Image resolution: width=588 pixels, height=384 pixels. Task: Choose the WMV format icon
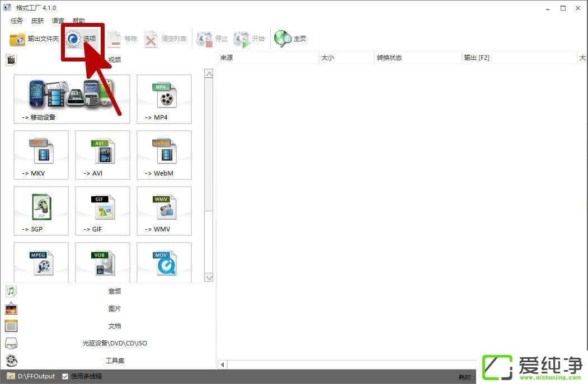pyautogui.click(x=164, y=211)
